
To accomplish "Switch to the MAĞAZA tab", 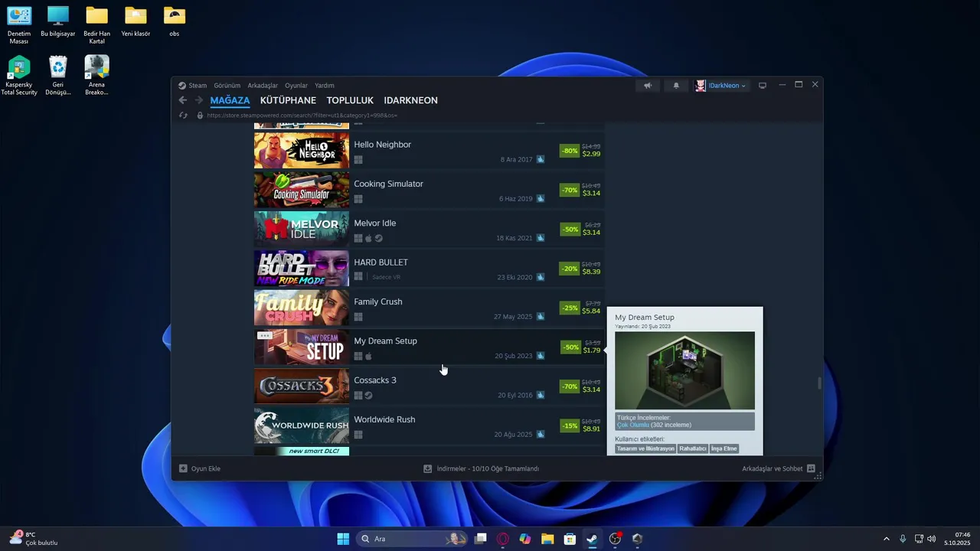I will coord(230,100).
